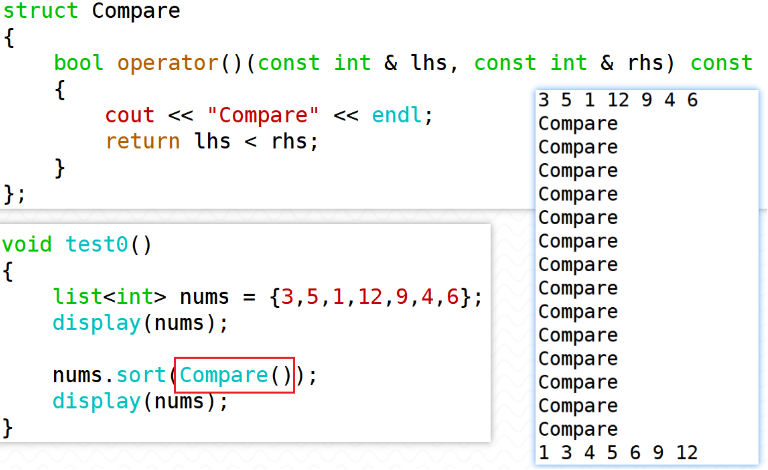768x470 pixels.
Task: Click 'Compare()' argument inside the sort call
Action: point(235,376)
